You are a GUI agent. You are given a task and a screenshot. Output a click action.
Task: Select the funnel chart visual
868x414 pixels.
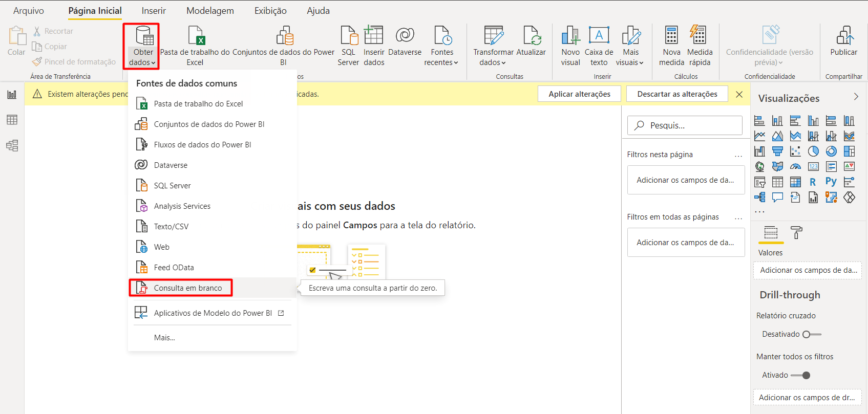click(x=777, y=151)
